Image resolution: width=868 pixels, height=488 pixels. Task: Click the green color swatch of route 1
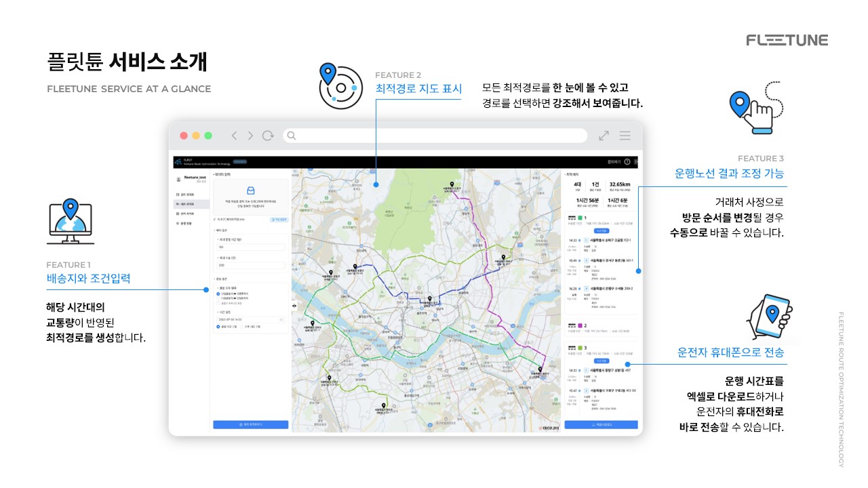click(x=580, y=217)
